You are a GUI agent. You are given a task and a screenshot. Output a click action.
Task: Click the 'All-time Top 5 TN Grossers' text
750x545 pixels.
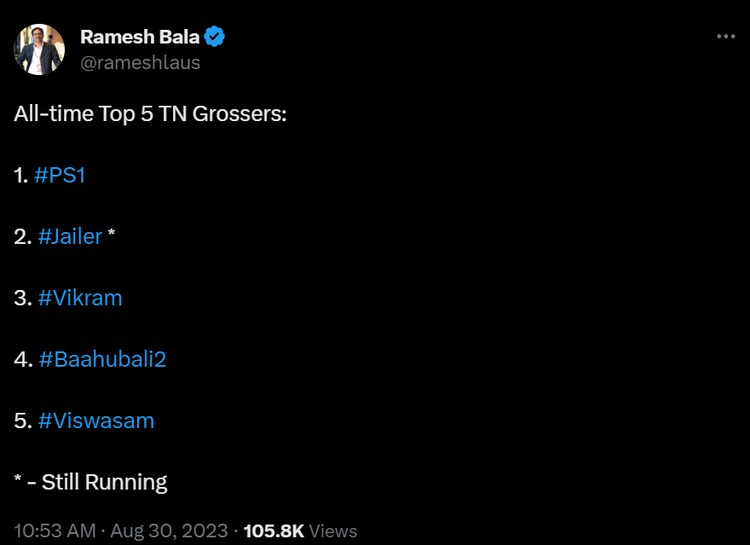click(150, 113)
